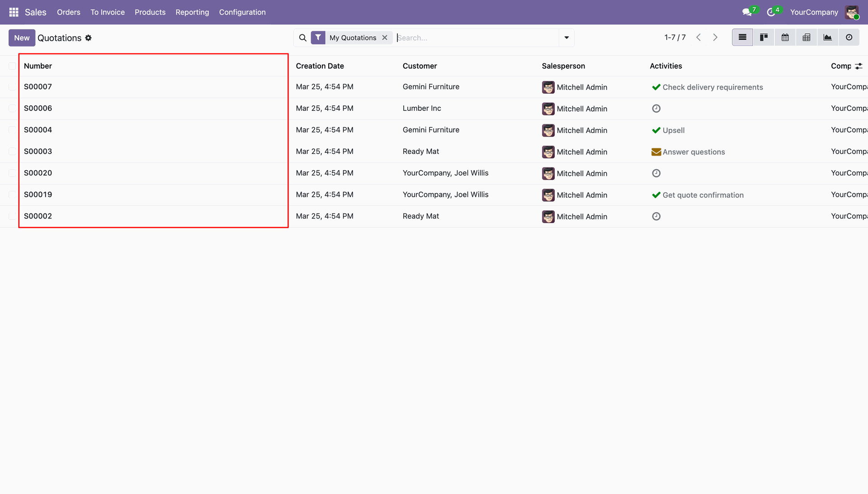Click the New quotation button
This screenshot has width=868, height=494.
click(x=22, y=38)
